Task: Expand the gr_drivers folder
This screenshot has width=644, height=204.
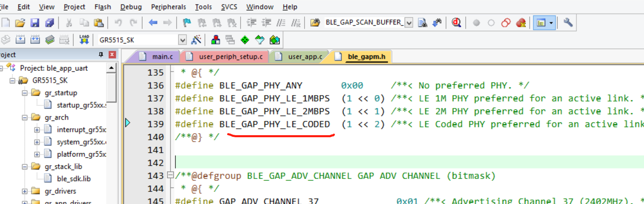Action: (25, 191)
